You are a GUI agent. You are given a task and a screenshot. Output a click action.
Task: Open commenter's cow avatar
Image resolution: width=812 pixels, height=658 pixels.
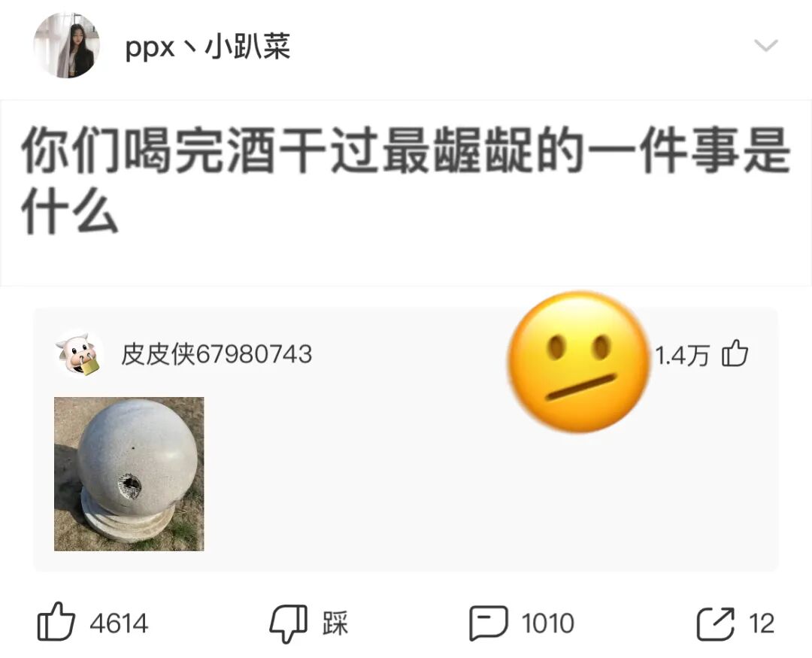pos(78,354)
